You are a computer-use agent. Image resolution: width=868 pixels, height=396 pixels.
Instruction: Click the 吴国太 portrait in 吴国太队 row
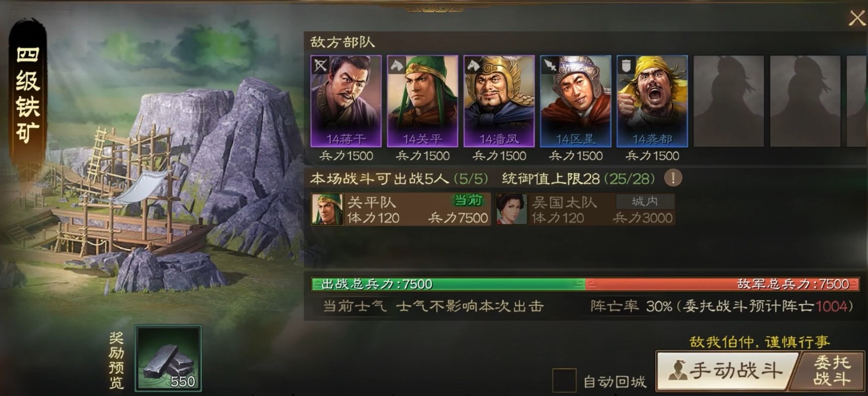[x=511, y=210]
